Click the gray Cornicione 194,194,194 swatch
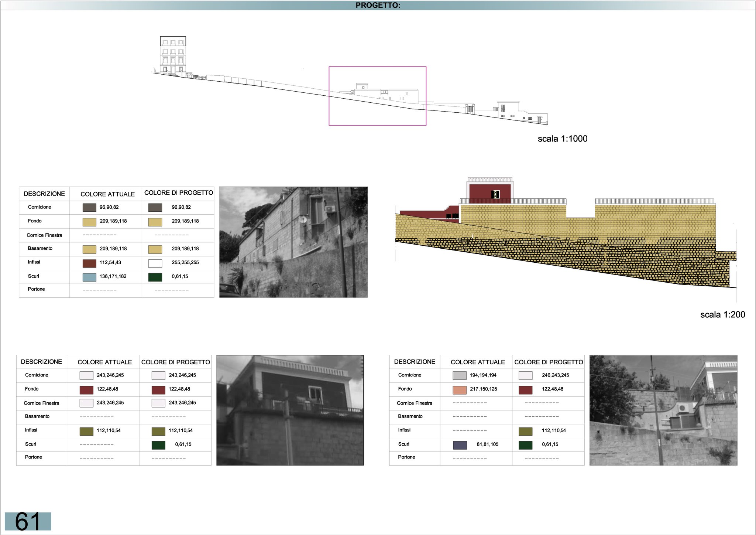Image resolution: width=756 pixels, height=535 pixels. coord(459,375)
